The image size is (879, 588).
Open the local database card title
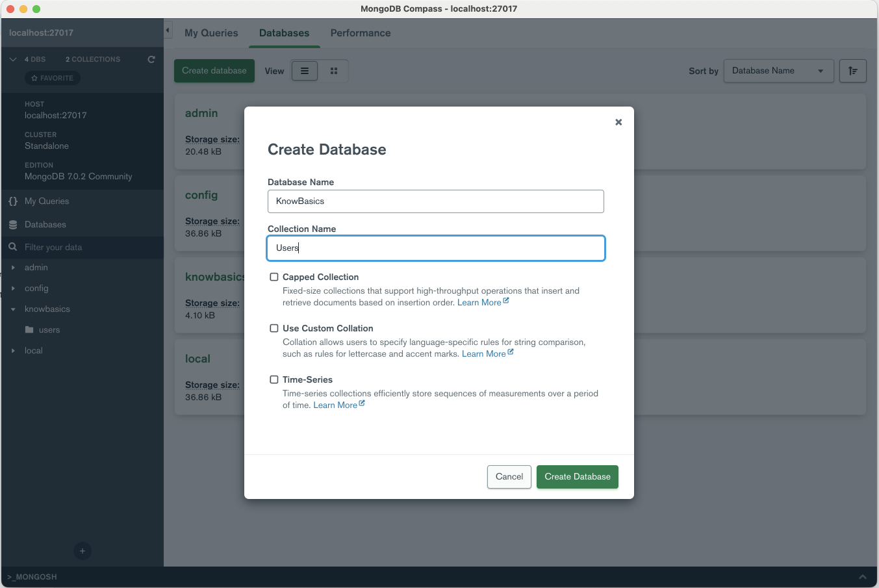[x=197, y=359]
